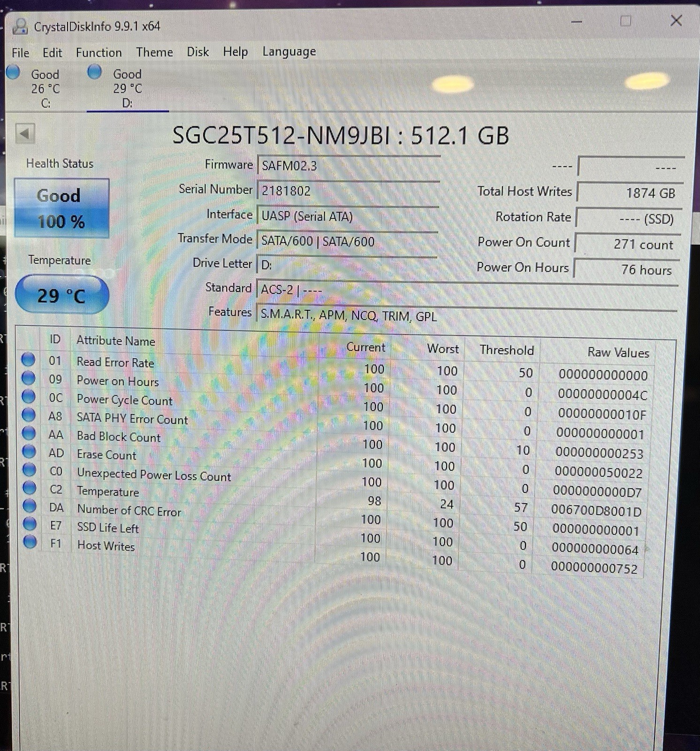
Task: Click raw value 00000000004C
Action: point(602,394)
